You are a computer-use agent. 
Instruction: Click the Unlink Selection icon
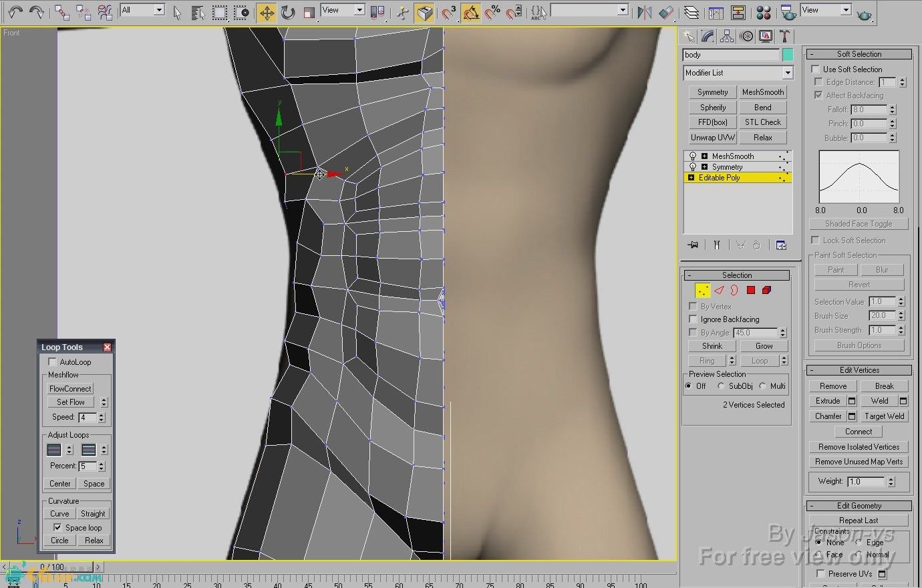[x=84, y=12]
